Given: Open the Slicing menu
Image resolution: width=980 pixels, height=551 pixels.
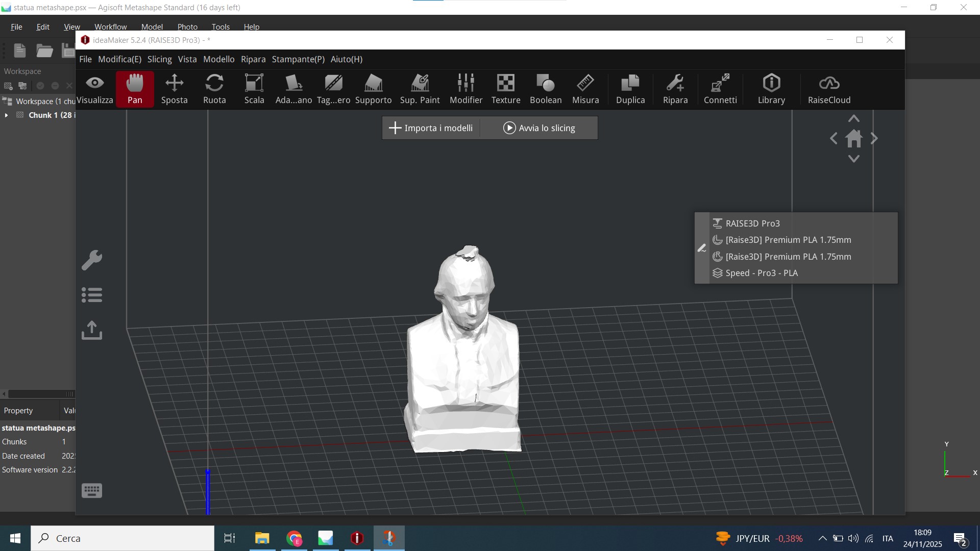Looking at the screenshot, I should pyautogui.click(x=159, y=59).
